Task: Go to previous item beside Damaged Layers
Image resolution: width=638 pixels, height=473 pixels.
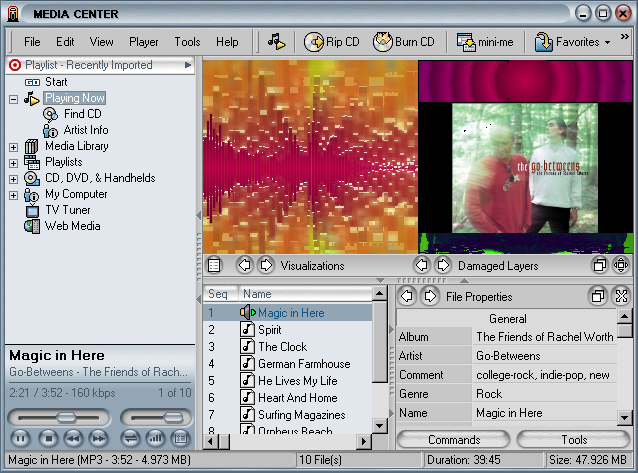Action: tap(422, 265)
